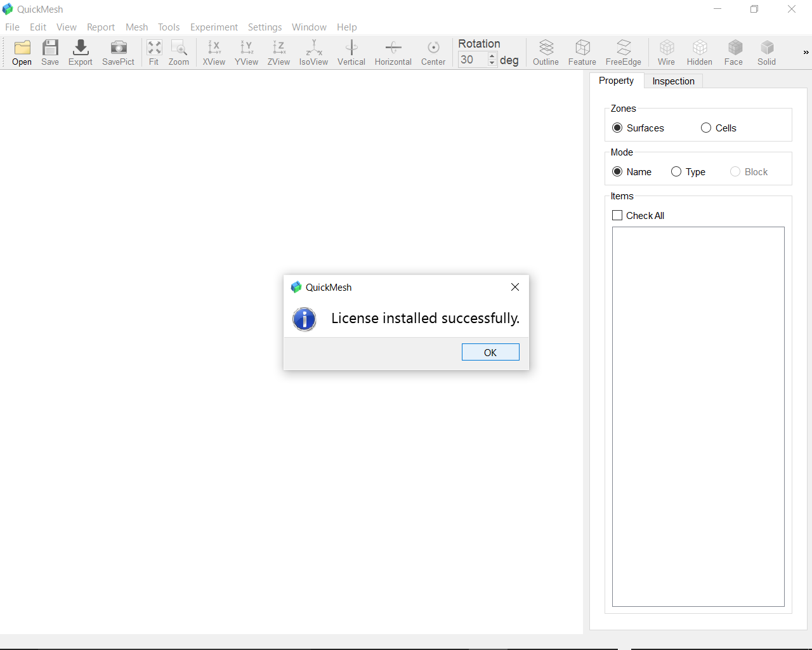Image resolution: width=812 pixels, height=650 pixels.
Task: Select the Surfaces zone option
Action: pos(638,128)
